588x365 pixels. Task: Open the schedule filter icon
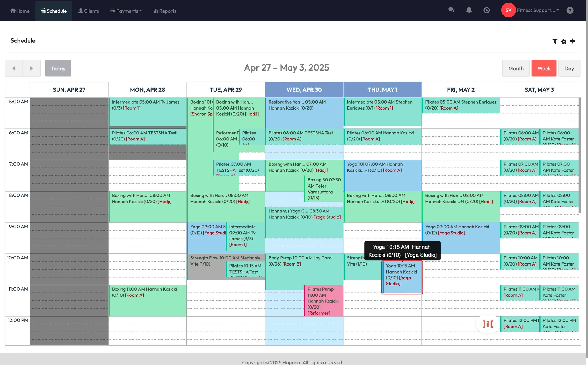555,41
